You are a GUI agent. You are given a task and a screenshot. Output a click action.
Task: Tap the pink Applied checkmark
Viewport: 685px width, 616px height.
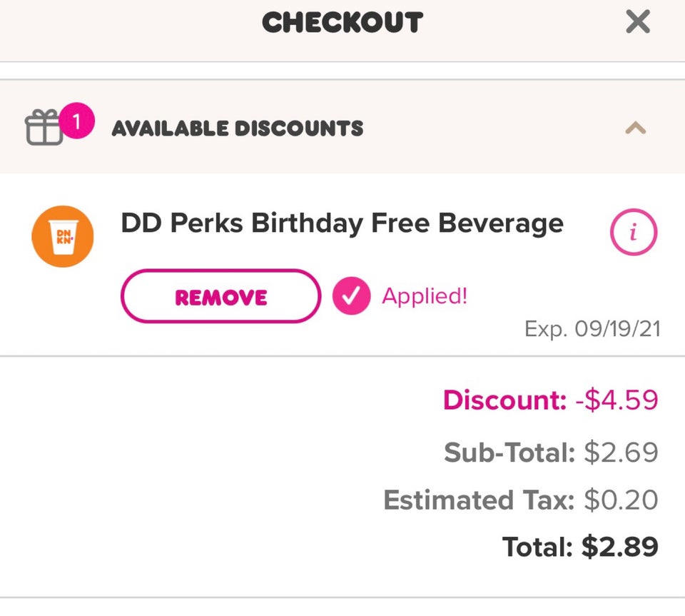[x=351, y=296]
